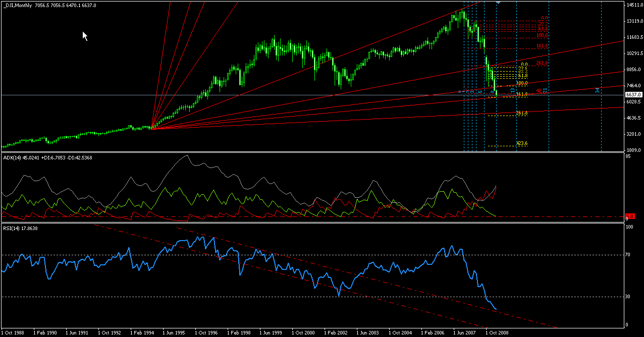
Task: Select the 11683.5 price axis label
Action: coord(634,37)
